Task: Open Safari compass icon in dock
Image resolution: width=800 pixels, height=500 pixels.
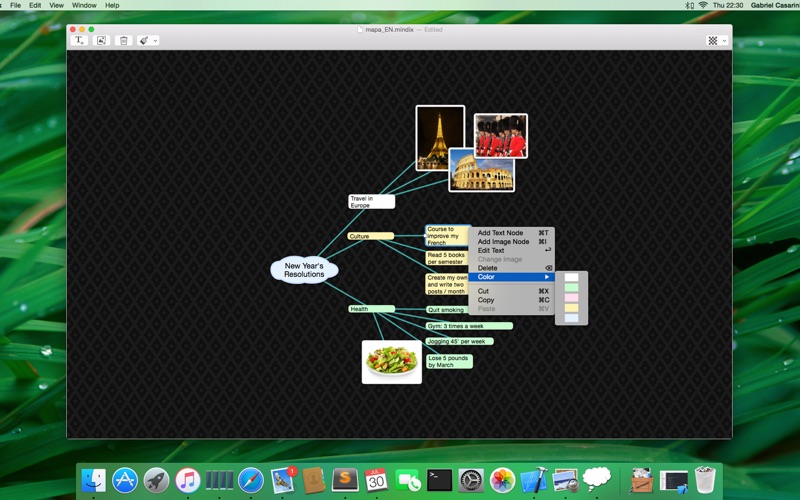Action: [251, 481]
